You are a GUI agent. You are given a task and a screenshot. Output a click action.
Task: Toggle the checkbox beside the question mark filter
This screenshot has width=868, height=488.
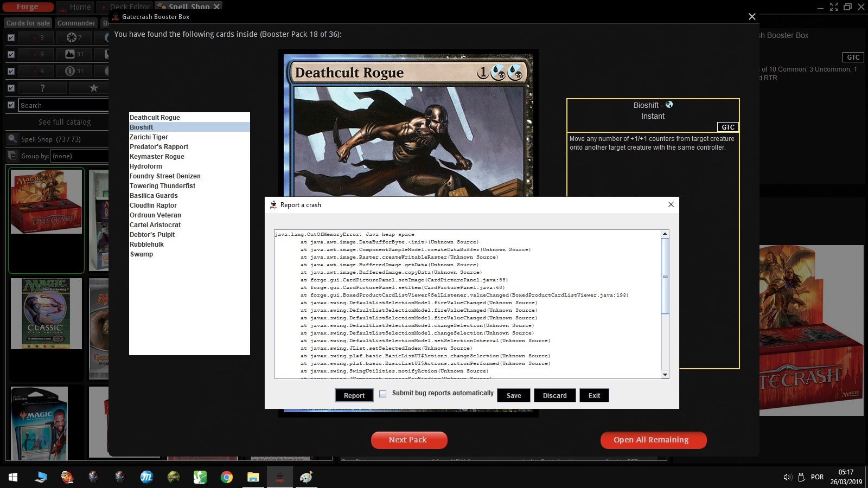pyautogui.click(x=11, y=88)
